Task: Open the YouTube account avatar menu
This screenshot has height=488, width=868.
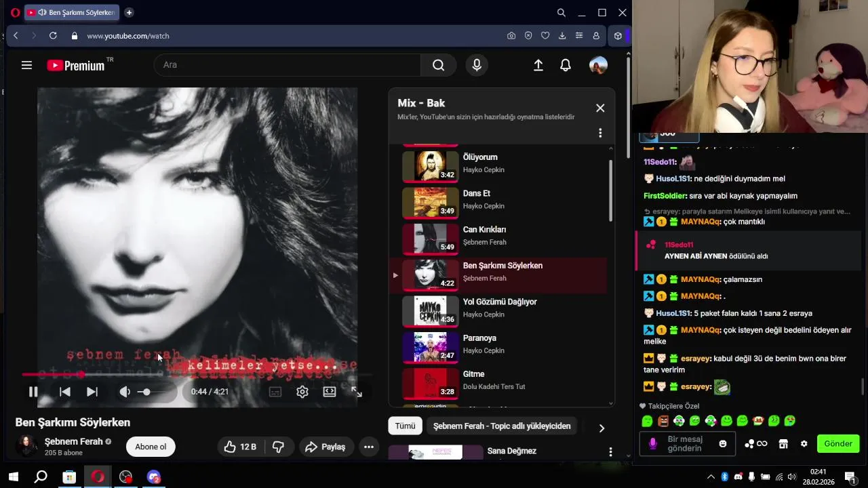Action: 598,65
